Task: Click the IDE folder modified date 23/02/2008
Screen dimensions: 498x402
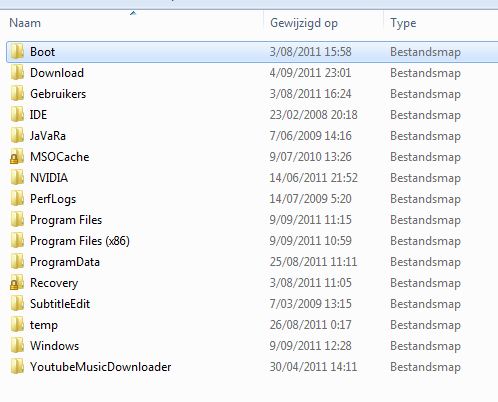Action: 313,115
